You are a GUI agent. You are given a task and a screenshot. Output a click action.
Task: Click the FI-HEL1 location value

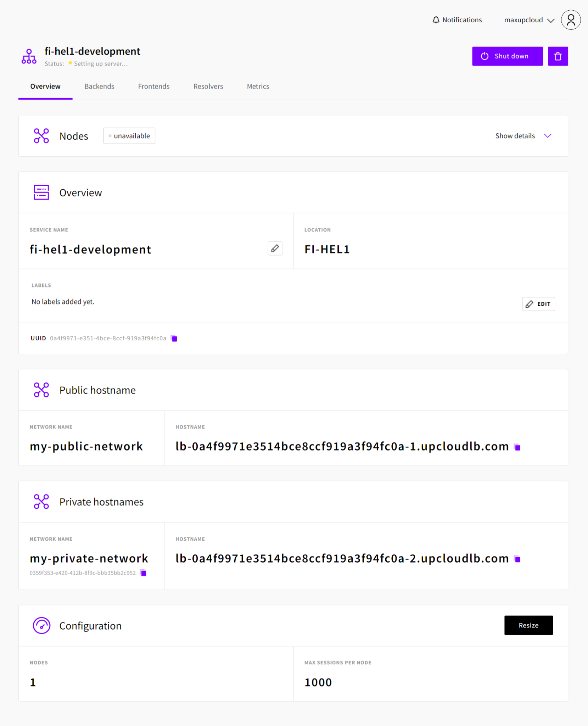pos(327,249)
